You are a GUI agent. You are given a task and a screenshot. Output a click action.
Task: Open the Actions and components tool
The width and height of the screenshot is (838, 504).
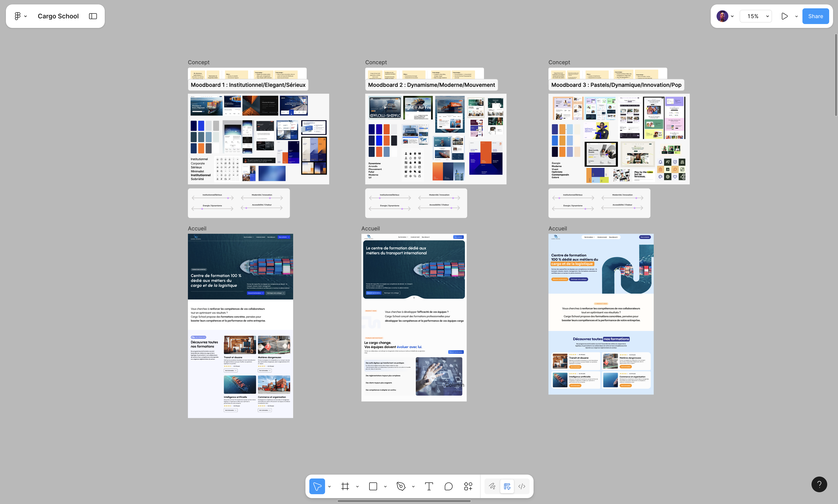pos(468,486)
